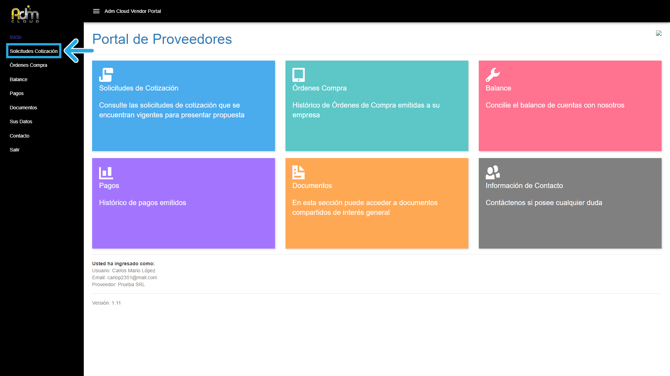Click the Usuario Carlos Mario López line
This screenshot has width=670, height=376.
tap(123, 270)
